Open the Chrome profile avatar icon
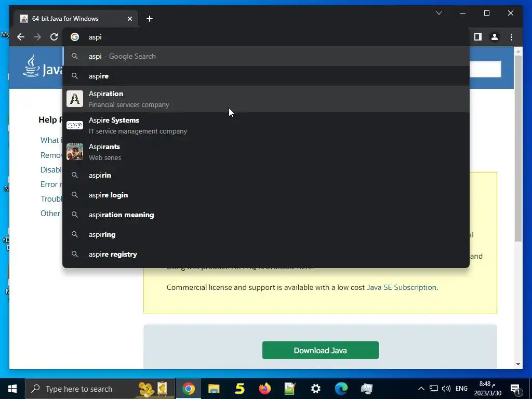532x399 pixels. coord(495,37)
